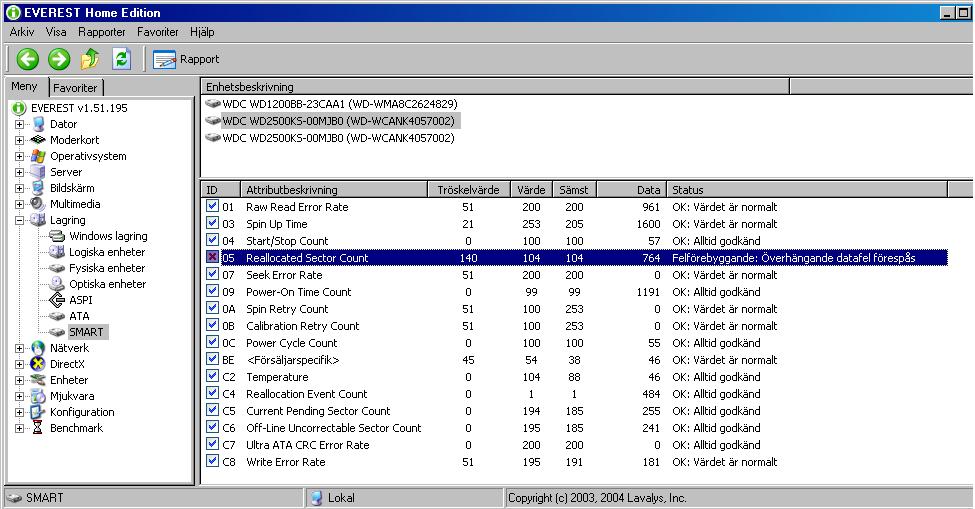Select the Reallocation Event Count row
975x509 pixels.
pyautogui.click(x=575, y=393)
